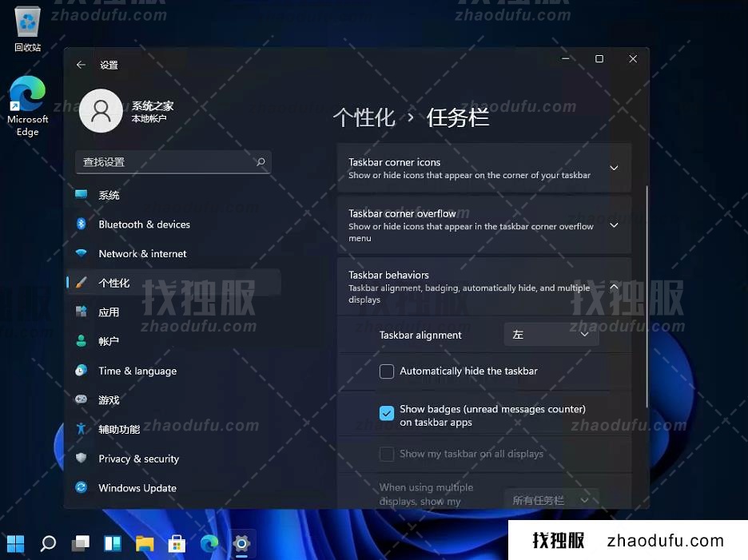Screen dimensions: 748x560
Task: Click the 任务栏 page heading
Action: (457, 117)
